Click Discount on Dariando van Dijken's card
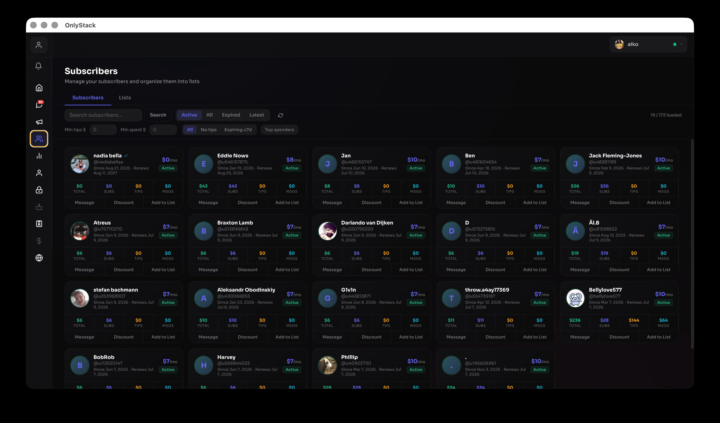Viewport: 720px width, 423px height. [x=371, y=270]
